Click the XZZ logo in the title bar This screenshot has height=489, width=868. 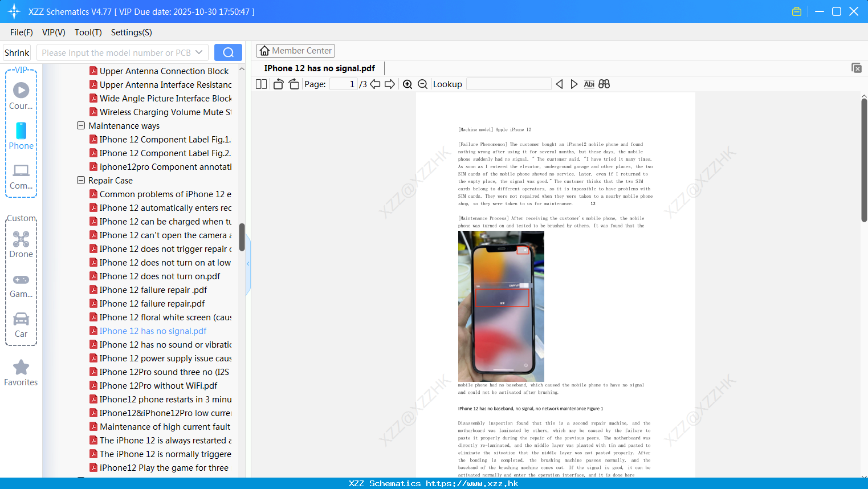(14, 11)
